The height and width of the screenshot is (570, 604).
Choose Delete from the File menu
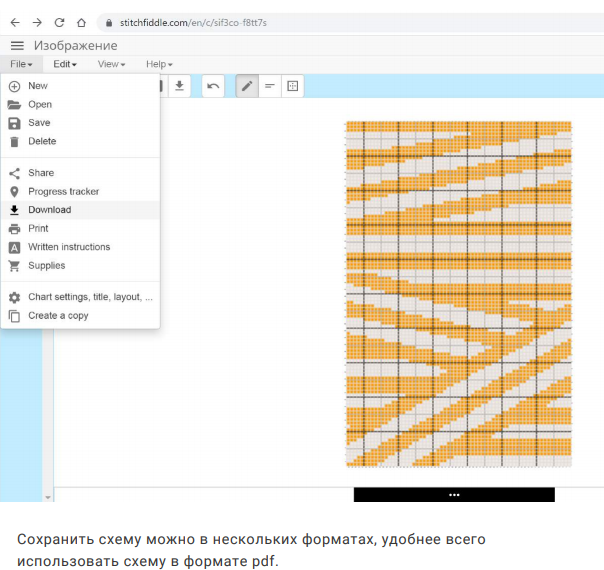point(80,141)
